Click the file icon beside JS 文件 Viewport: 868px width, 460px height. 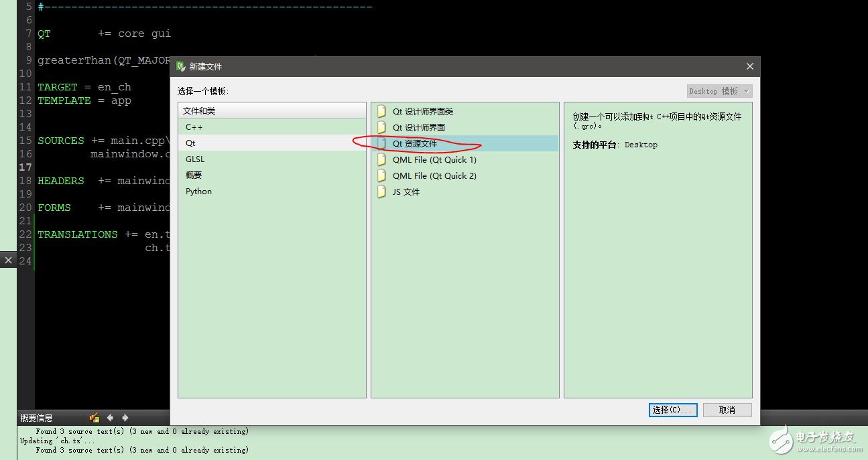tap(382, 191)
